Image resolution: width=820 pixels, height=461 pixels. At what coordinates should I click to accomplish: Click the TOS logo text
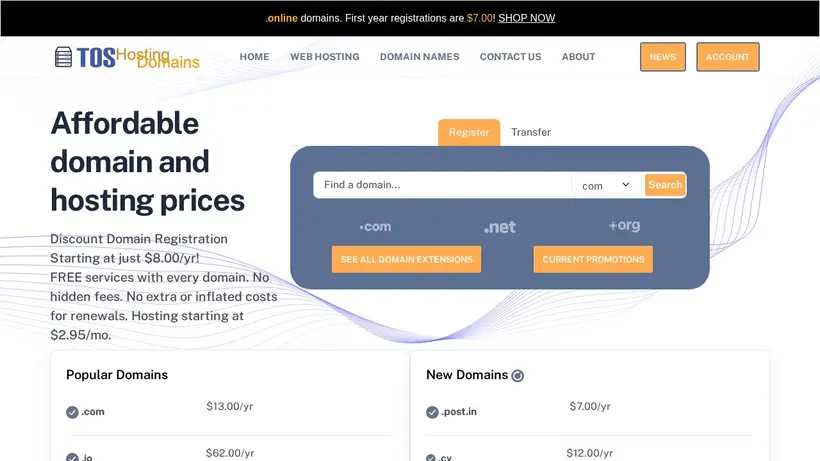point(96,57)
